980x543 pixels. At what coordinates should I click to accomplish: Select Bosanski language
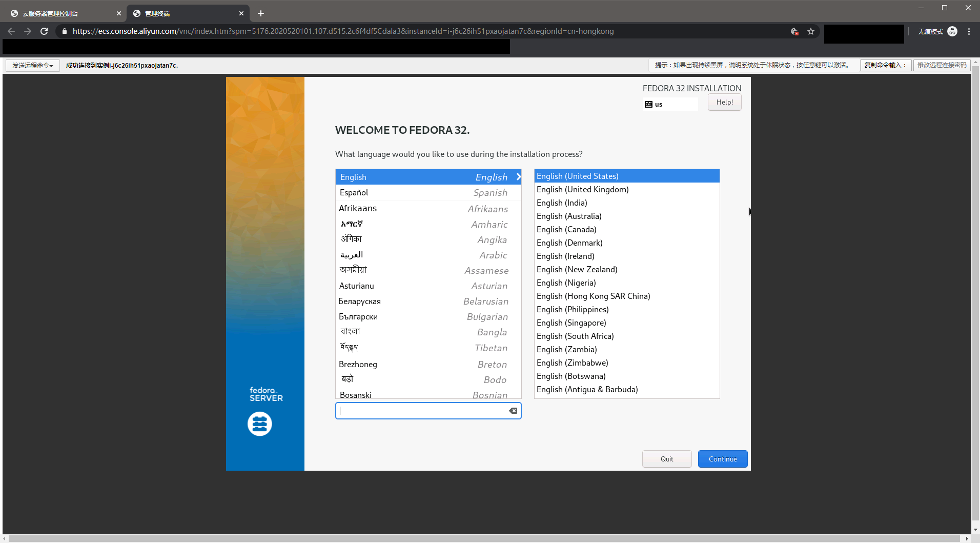(x=428, y=394)
